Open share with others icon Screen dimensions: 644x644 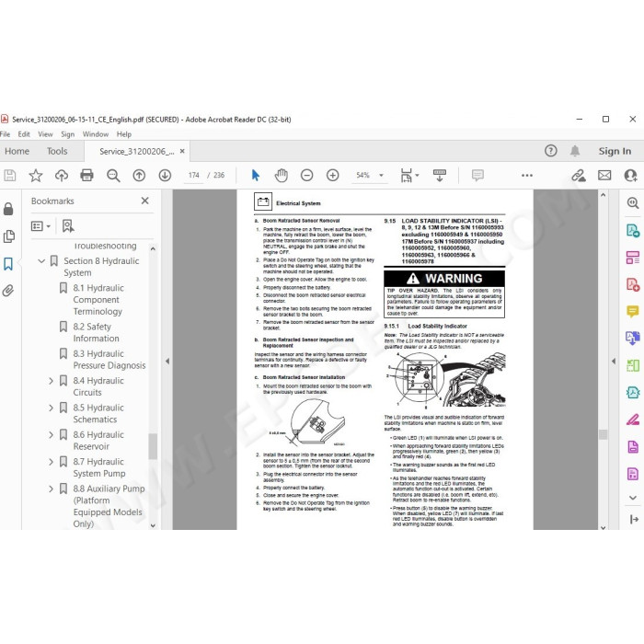pyautogui.click(x=630, y=176)
